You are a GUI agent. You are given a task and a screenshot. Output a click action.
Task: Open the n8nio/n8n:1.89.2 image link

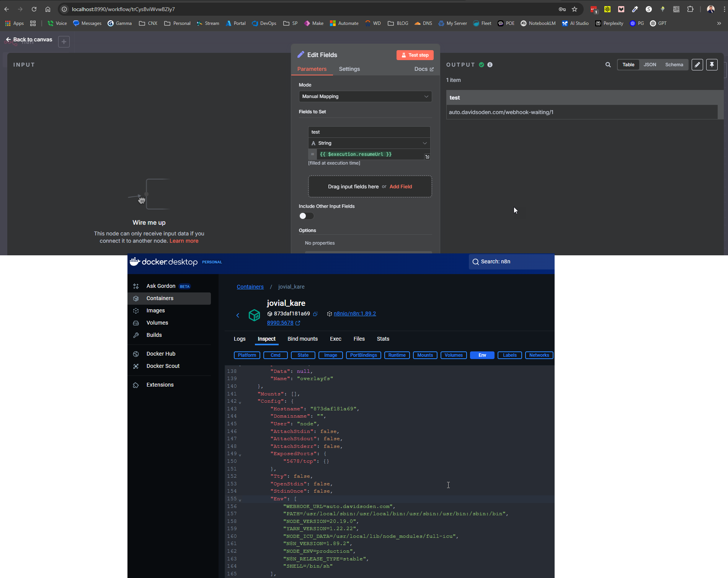[x=354, y=314]
